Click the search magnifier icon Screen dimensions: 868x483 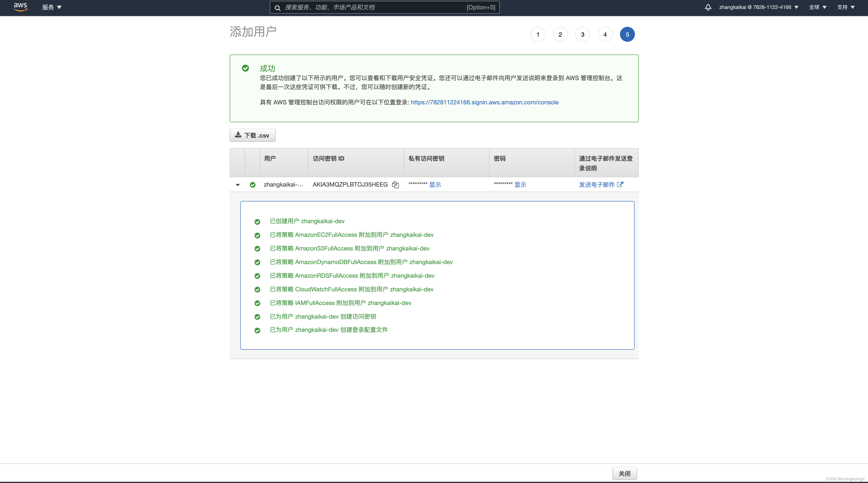click(x=277, y=7)
